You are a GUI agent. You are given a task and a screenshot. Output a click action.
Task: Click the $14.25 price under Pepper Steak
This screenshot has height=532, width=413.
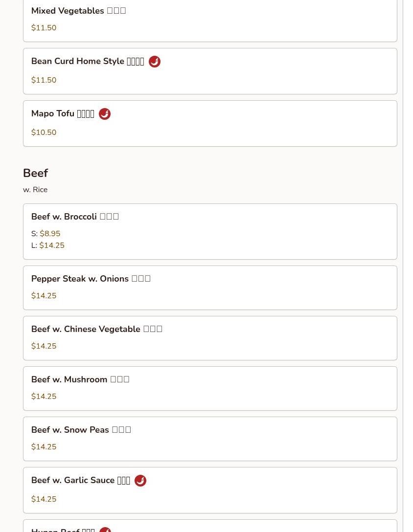click(x=44, y=296)
